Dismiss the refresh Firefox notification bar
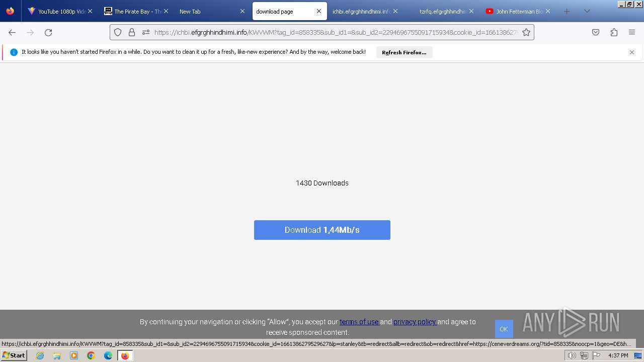Screen dimensions: 644x362 [632, 52]
